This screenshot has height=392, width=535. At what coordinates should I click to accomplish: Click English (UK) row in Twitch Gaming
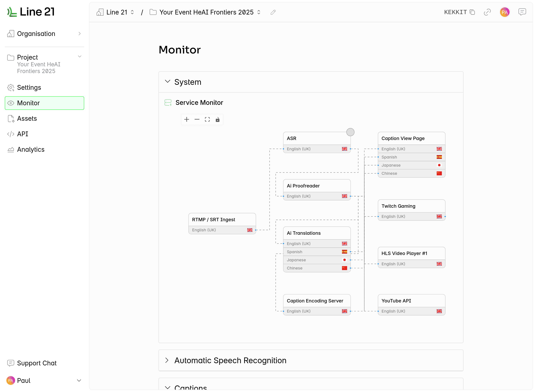(411, 216)
